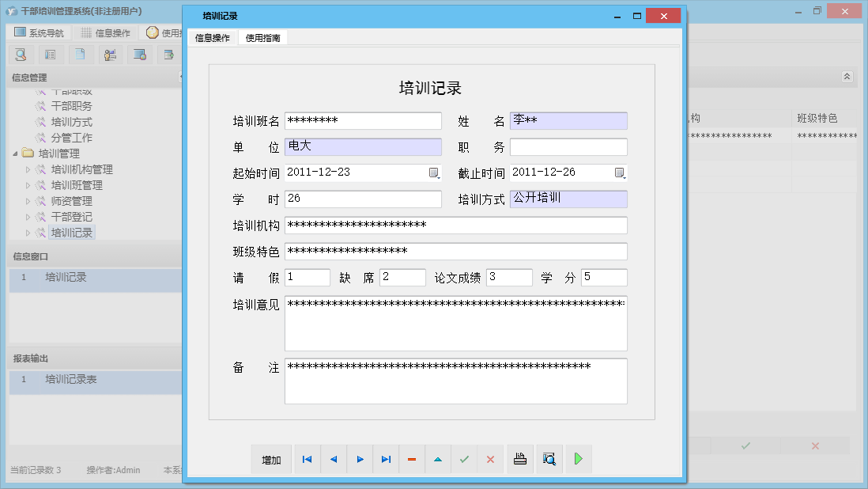The width and height of the screenshot is (868, 489).
Task: Go to the previous record arrow icon
Action: tap(333, 459)
